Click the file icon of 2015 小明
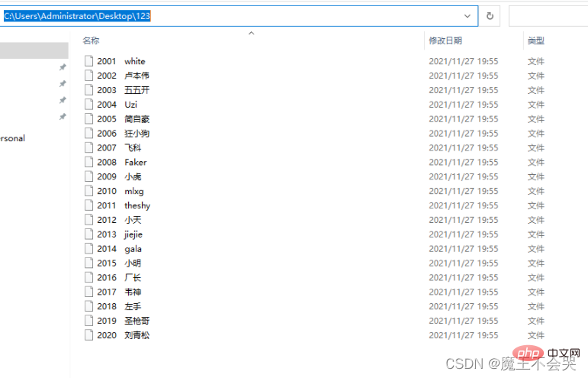588x378 pixels. 89,263
